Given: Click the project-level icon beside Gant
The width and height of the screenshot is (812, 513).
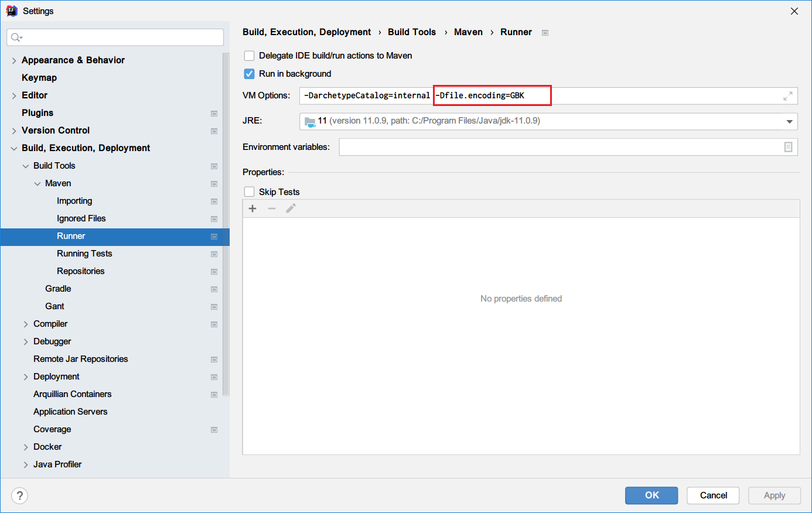Looking at the screenshot, I should click(214, 307).
